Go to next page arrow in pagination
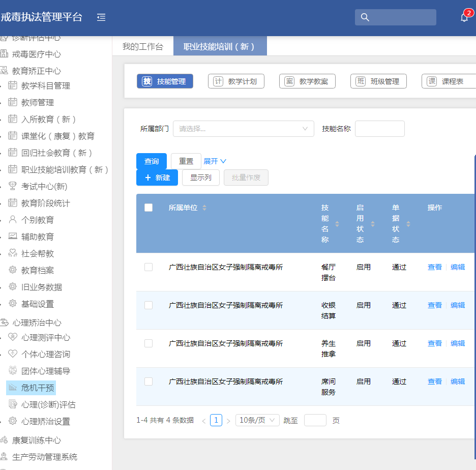Screen dimensions: 476x470 coord(228,421)
